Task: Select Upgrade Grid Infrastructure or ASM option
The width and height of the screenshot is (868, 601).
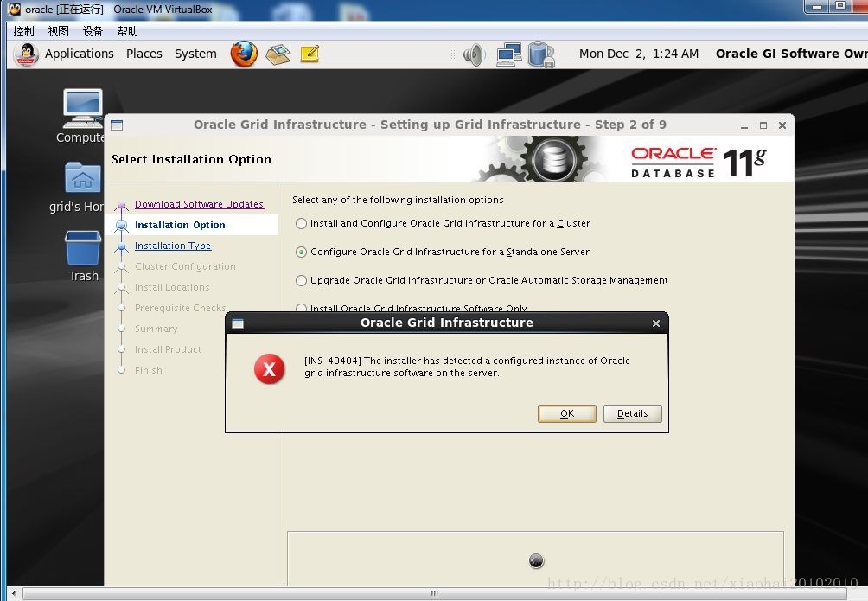Action: coord(301,280)
